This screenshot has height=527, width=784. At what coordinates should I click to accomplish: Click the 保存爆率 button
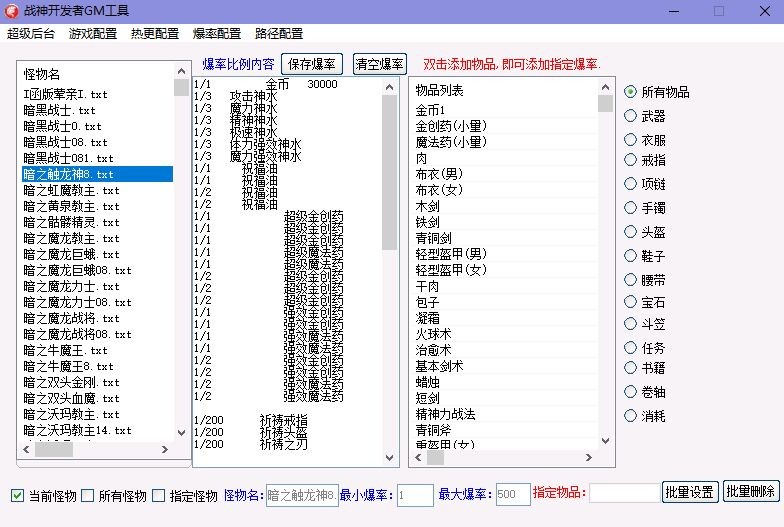pos(311,64)
